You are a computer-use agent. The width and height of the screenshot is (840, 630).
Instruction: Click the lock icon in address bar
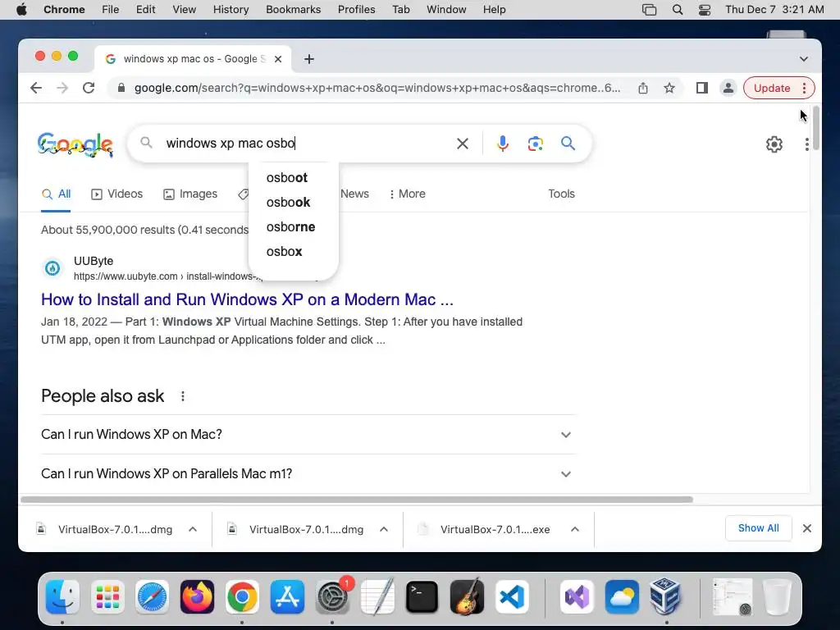tap(121, 88)
